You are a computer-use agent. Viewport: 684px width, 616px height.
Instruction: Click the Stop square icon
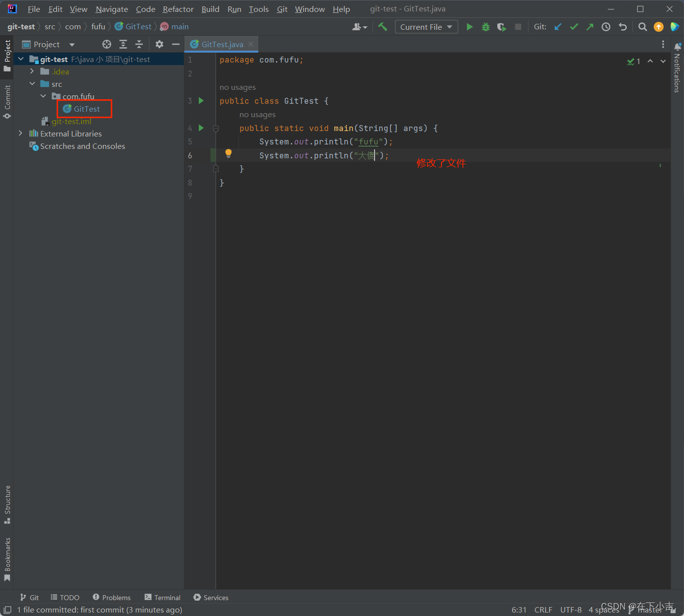(518, 27)
